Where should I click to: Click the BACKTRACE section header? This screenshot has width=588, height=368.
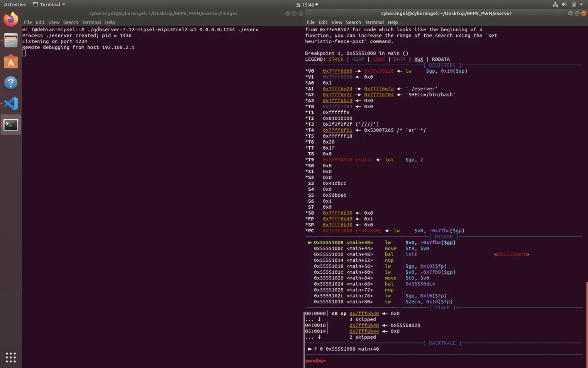point(442,343)
